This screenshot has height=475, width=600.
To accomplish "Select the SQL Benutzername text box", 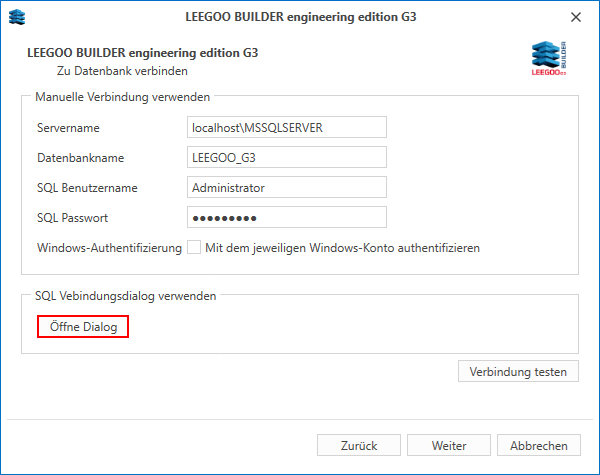I will tap(287, 187).
